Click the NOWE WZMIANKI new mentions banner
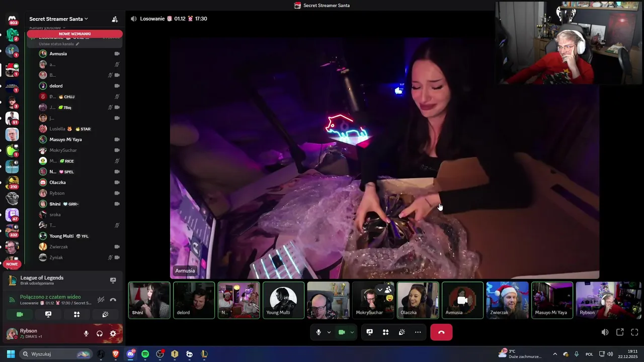 (74, 34)
